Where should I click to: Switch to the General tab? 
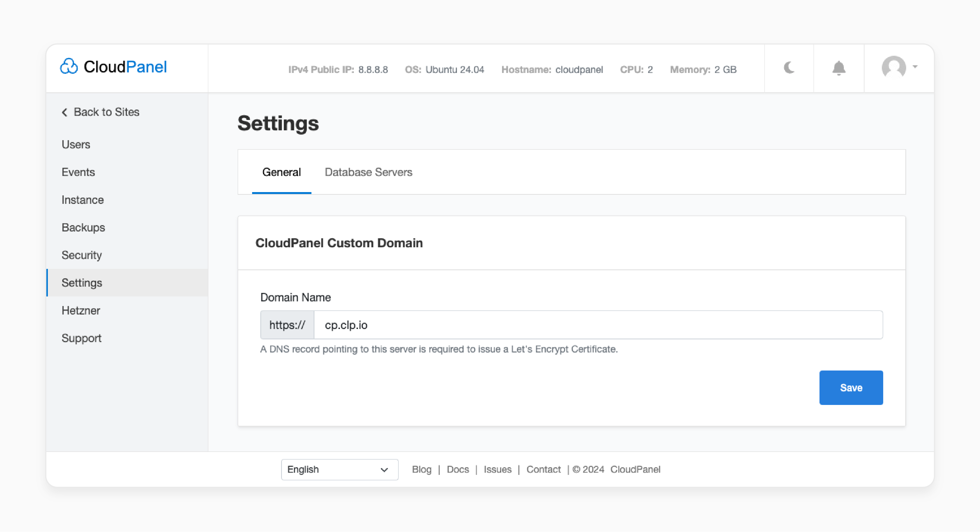(x=282, y=172)
